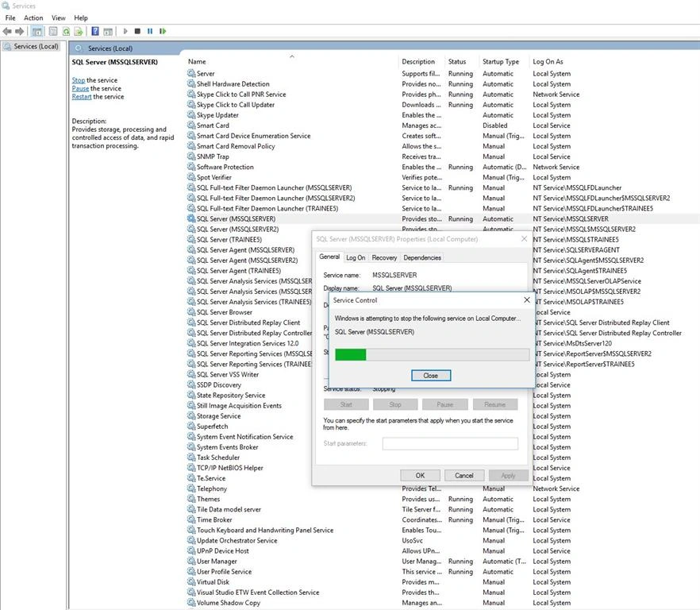Click the Export List toolbar icon
Viewport: 700px width, 610px height.
pos(78,31)
